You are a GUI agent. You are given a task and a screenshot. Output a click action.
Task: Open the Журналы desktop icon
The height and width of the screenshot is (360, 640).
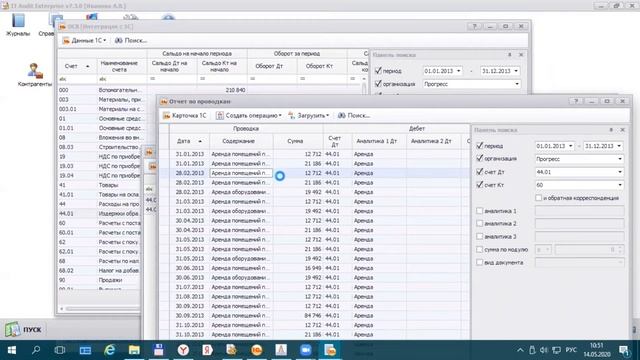click(x=18, y=24)
